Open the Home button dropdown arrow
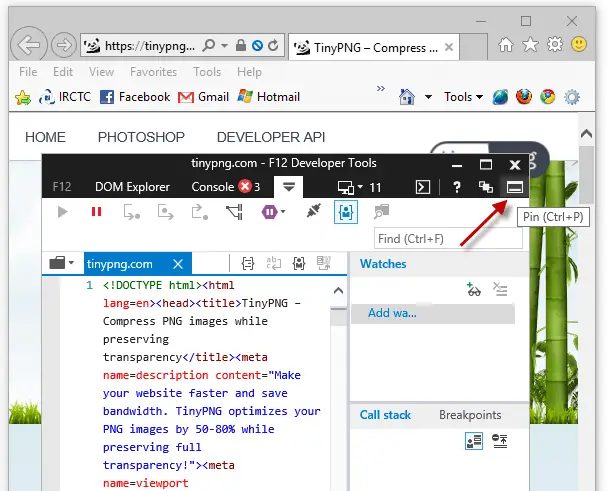 pos(428,97)
